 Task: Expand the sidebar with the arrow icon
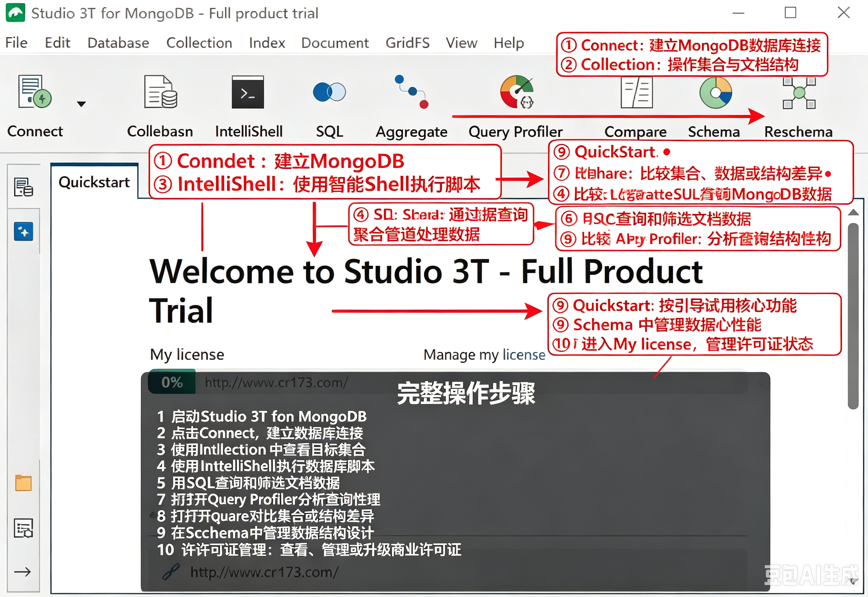22,572
